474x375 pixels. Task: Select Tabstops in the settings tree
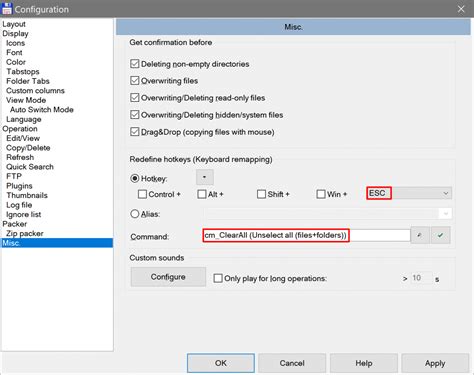tap(23, 72)
